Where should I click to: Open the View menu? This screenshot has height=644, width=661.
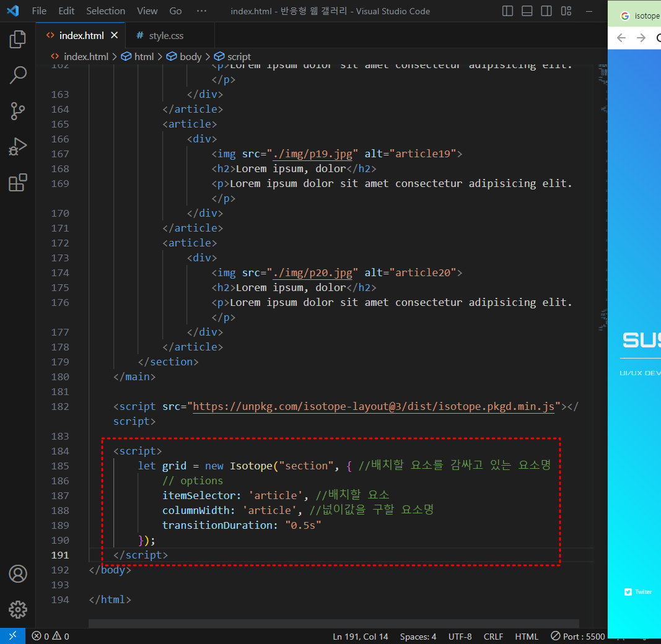point(147,11)
